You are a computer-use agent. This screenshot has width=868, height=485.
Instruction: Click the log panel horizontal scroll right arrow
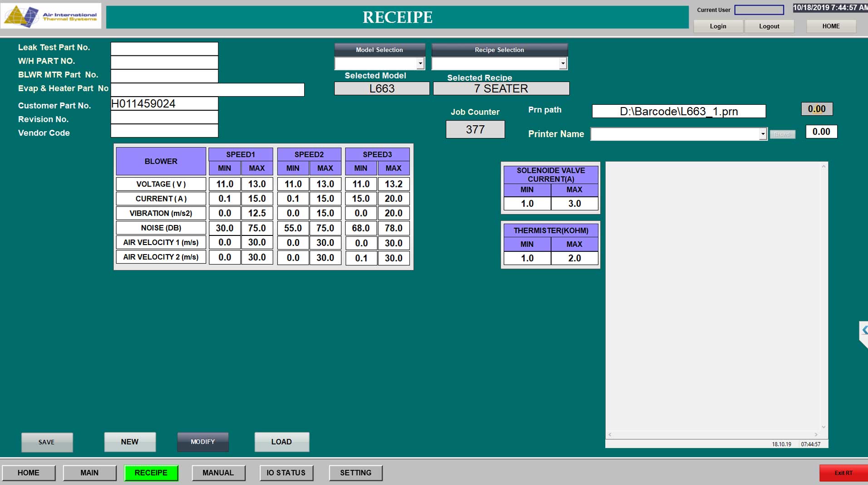point(816,435)
